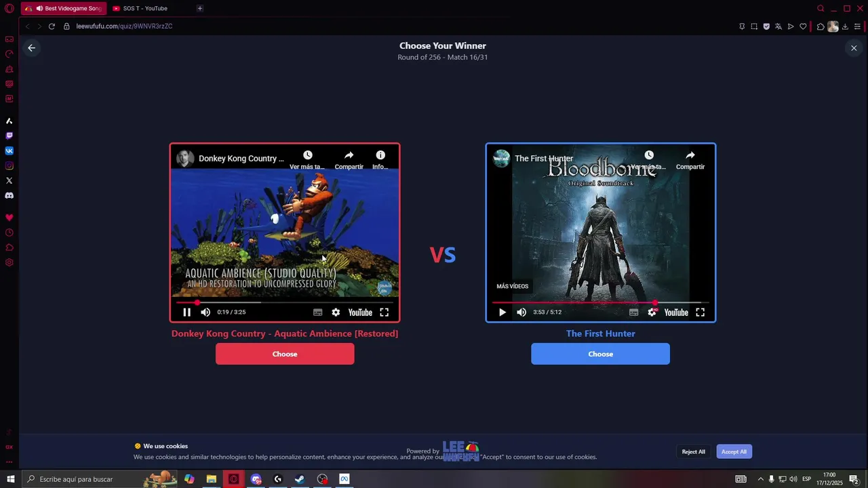Open the Windows Start menu
The height and width of the screenshot is (488, 868).
point(10,479)
